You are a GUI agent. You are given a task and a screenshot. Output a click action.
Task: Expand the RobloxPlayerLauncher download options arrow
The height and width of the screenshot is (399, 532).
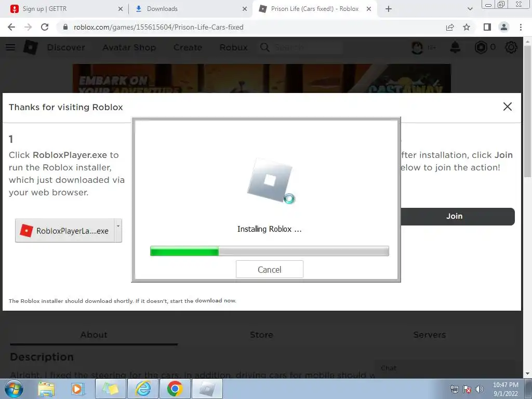coord(118,230)
